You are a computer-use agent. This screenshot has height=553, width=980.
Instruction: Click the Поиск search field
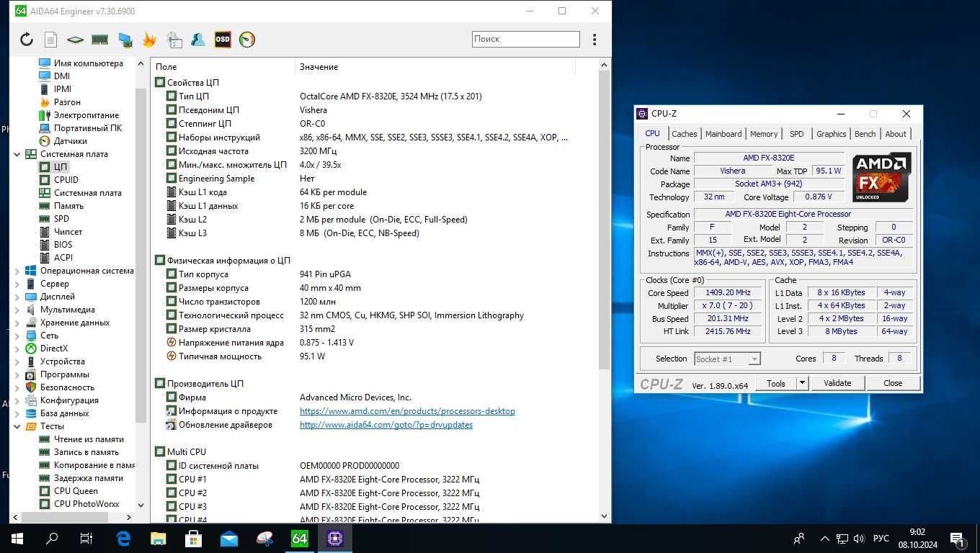click(x=526, y=39)
